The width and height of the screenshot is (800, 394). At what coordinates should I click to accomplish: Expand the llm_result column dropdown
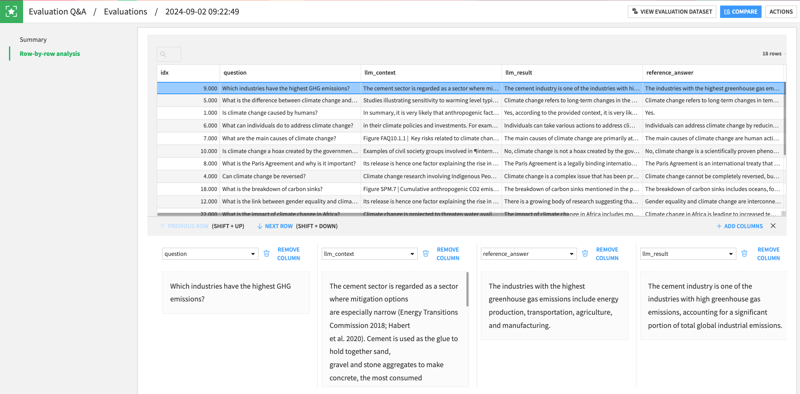pos(688,254)
